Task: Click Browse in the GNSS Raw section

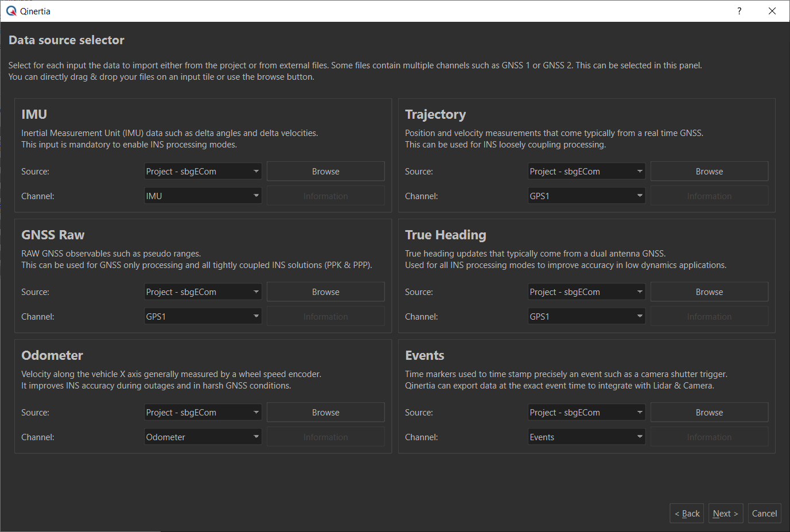Action: coord(325,292)
